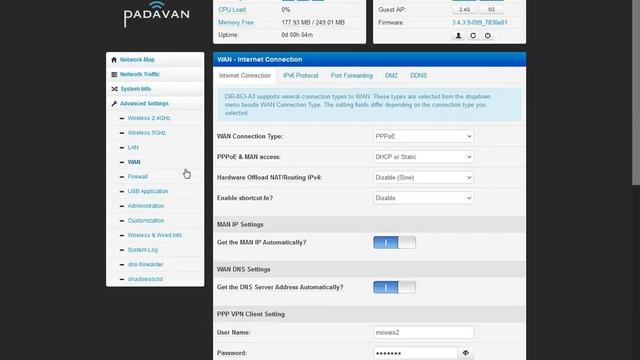Click the PPP VPN Client Setting header
Image resolution: width=640 pixels, height=360 pixels.
(369, 314)
